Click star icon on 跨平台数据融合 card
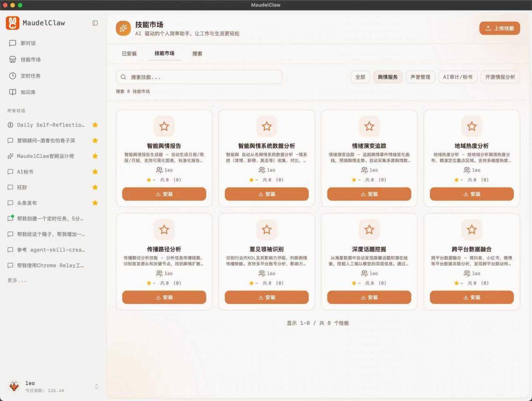 click(x=472, y=230)
